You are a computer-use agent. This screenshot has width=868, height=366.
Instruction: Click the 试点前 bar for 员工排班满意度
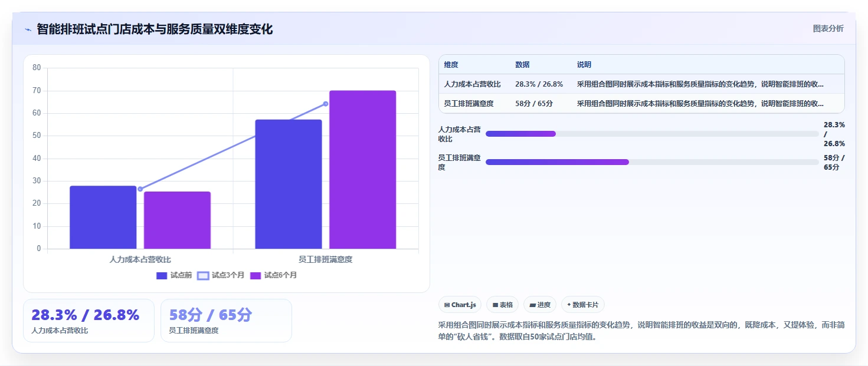[x=289, y=184]
